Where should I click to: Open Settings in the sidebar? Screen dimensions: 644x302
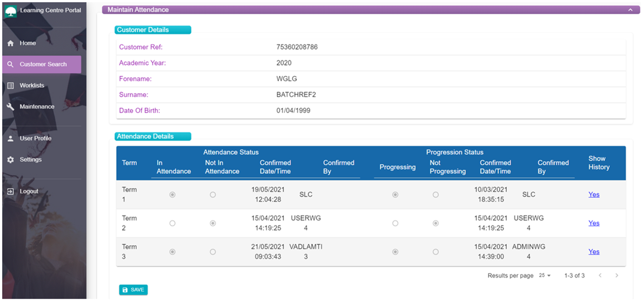coord(42,160)
